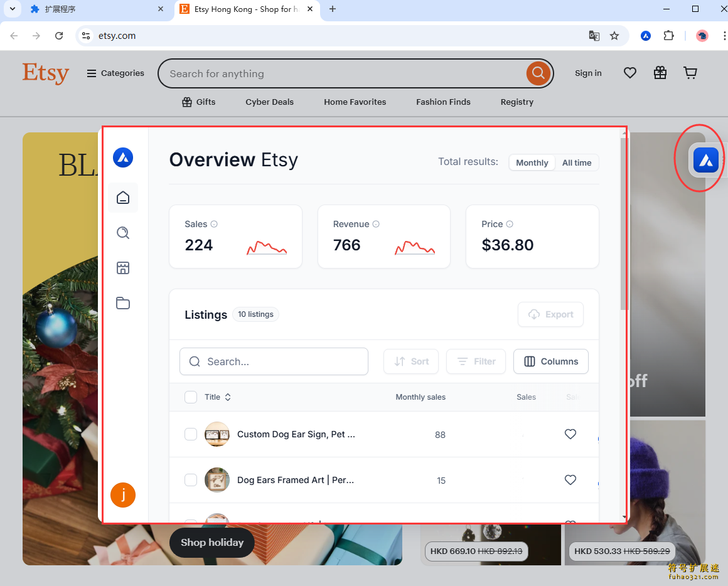Open the Chrome profile avatar
The width and height of the screenshot is (728, 586).
point(702,36)
